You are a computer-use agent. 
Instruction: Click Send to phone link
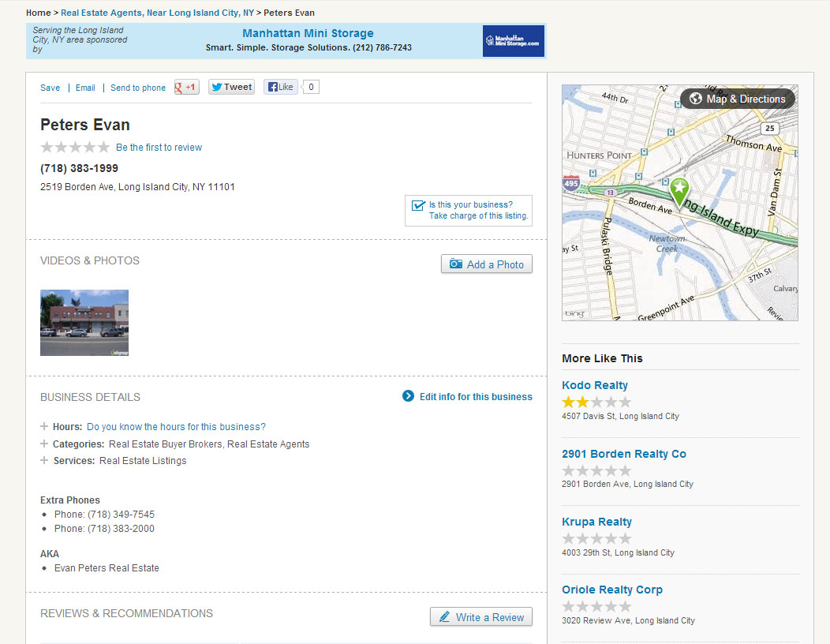[x=138, y=88]
